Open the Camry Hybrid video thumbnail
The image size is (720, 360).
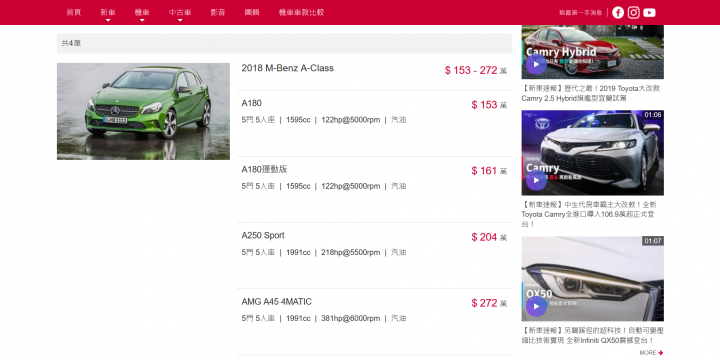(592, 52)
